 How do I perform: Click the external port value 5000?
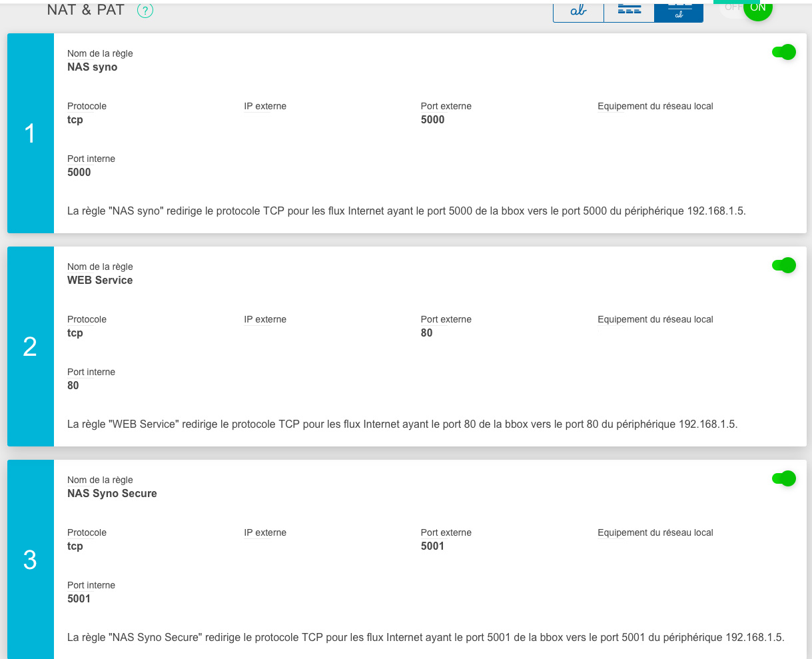(432, 120)
